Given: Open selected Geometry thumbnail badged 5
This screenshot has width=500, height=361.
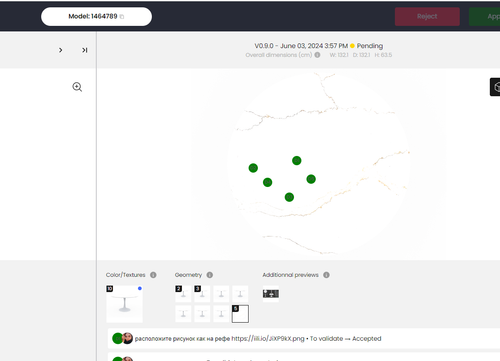Looking at the screenshot, I should coord(240,314).
